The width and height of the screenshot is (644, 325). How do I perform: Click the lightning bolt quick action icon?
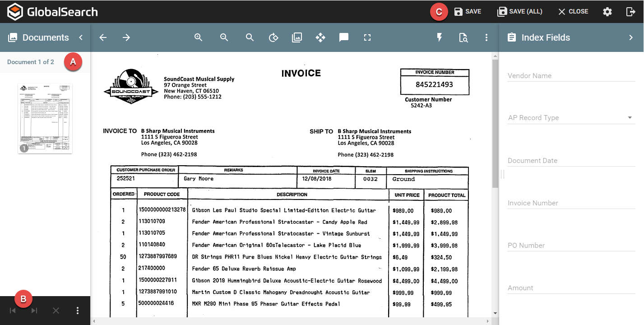pos(440,37)
